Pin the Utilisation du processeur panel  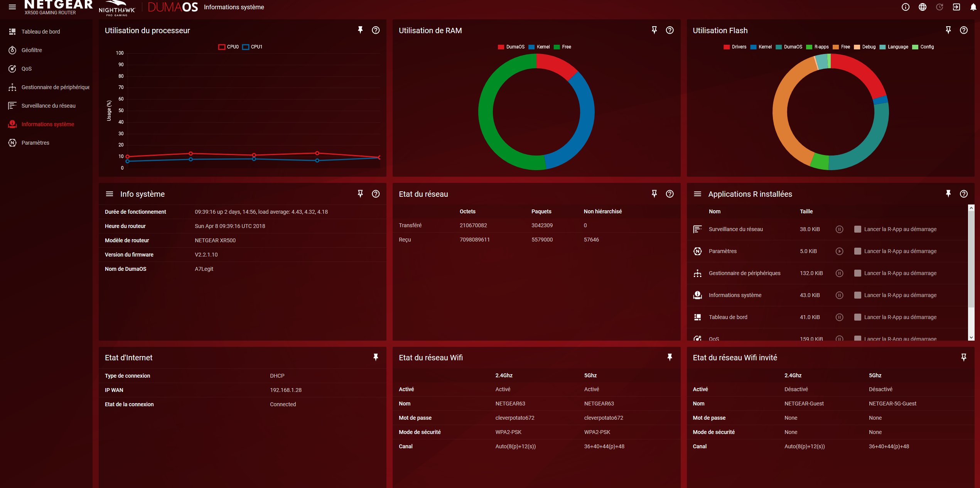pos(360,30)
